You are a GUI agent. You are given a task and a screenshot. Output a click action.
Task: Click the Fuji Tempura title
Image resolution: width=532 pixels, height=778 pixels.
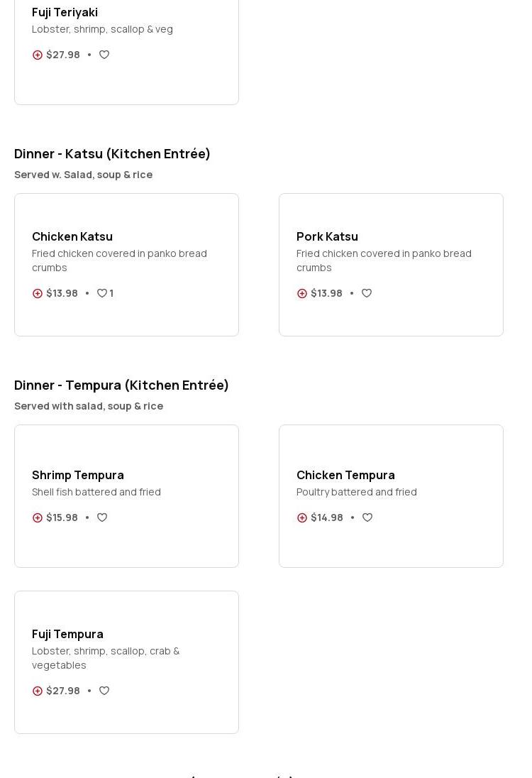click(x=67, y=634)
